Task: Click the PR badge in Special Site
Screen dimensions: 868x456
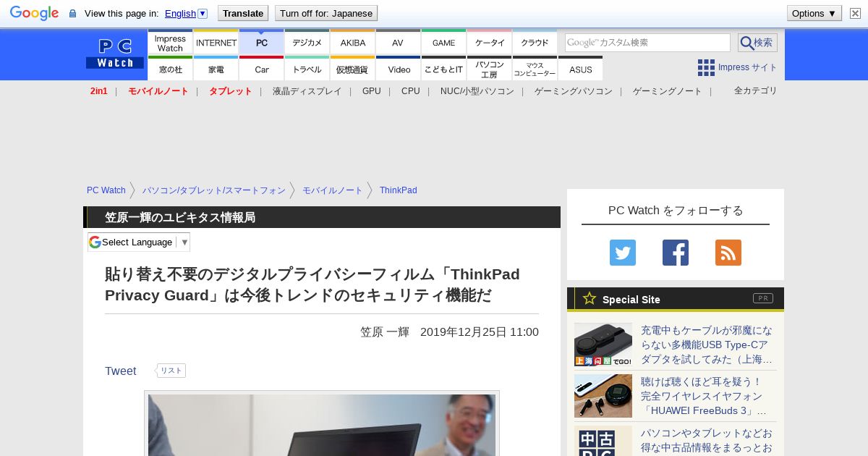Action: point(763,298)
